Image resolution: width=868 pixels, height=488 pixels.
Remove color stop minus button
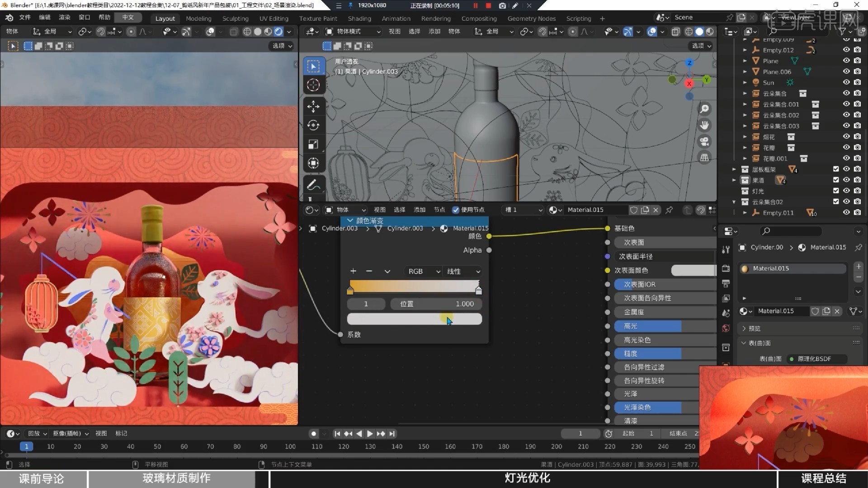point(369,271)
